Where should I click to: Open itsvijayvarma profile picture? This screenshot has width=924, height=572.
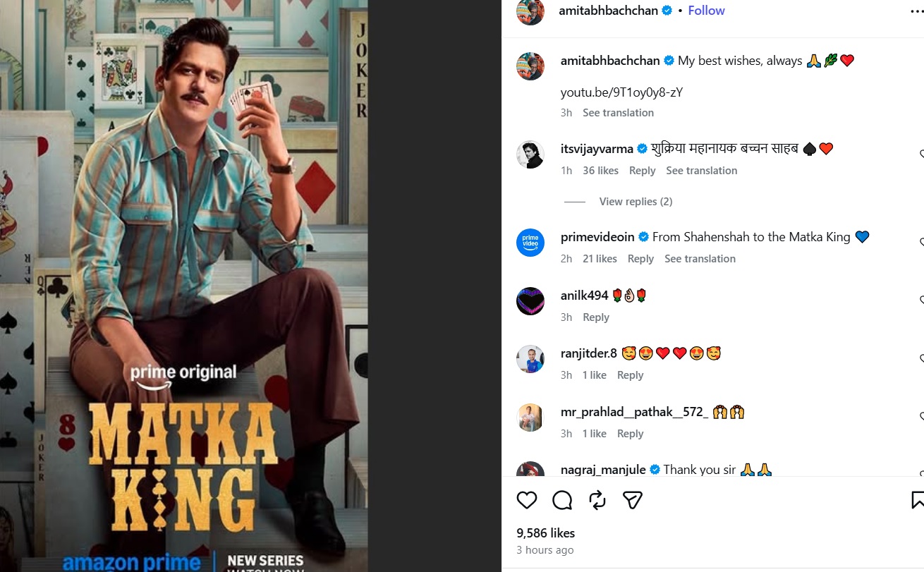(x=530, y=154)
